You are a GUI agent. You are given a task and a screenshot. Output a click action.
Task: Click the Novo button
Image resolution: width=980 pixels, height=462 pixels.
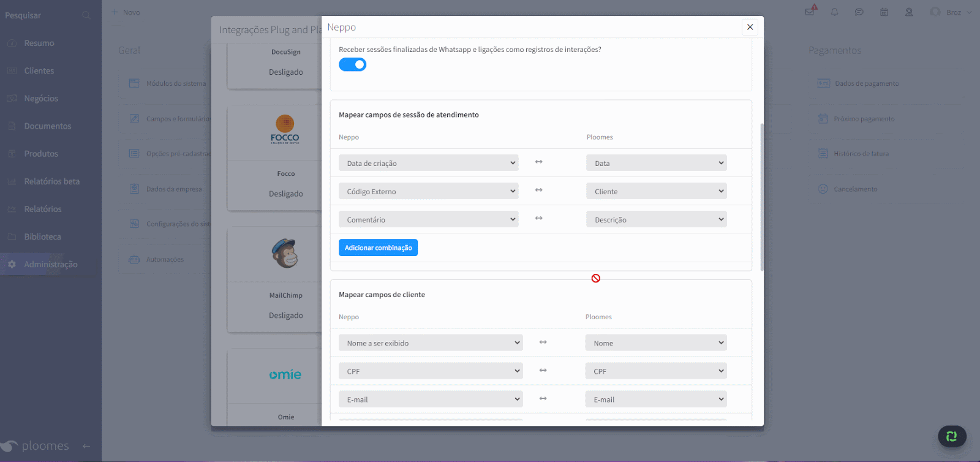[x=126, y=12]
